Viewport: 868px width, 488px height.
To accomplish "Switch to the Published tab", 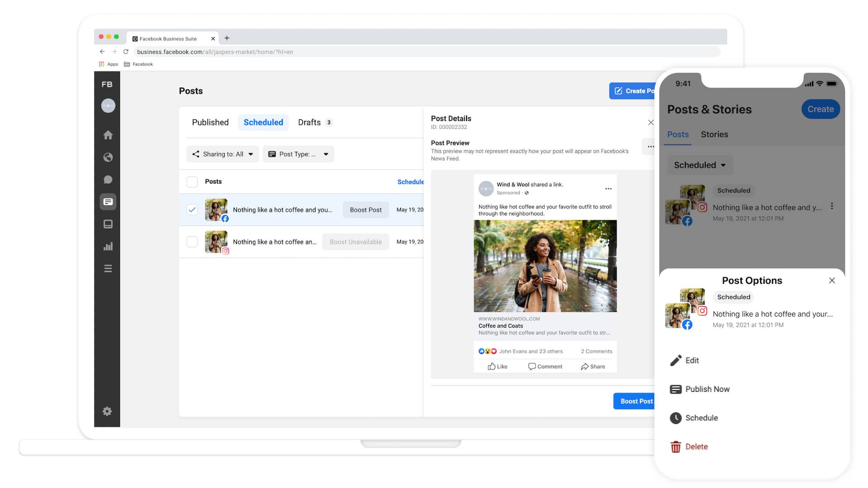I will 210,122.
